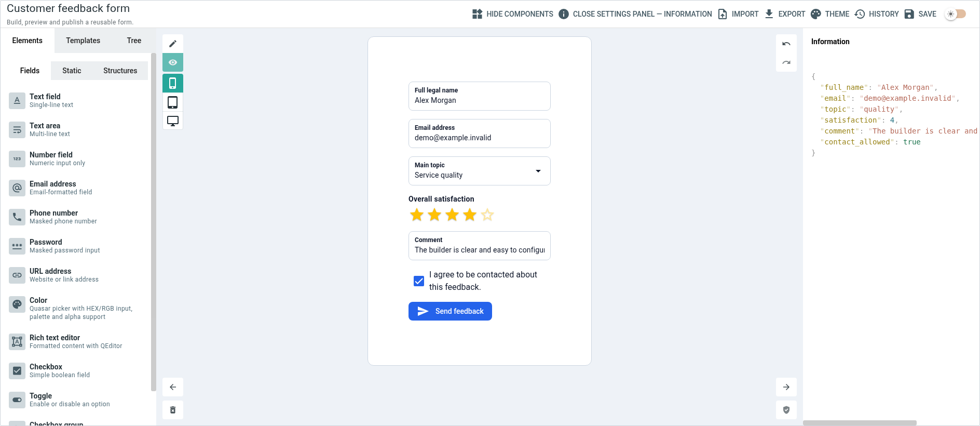Image resolution: width=980 pixels, height=426 pixels.
Task: Click the shield validation icon
Action: (786, 410)
